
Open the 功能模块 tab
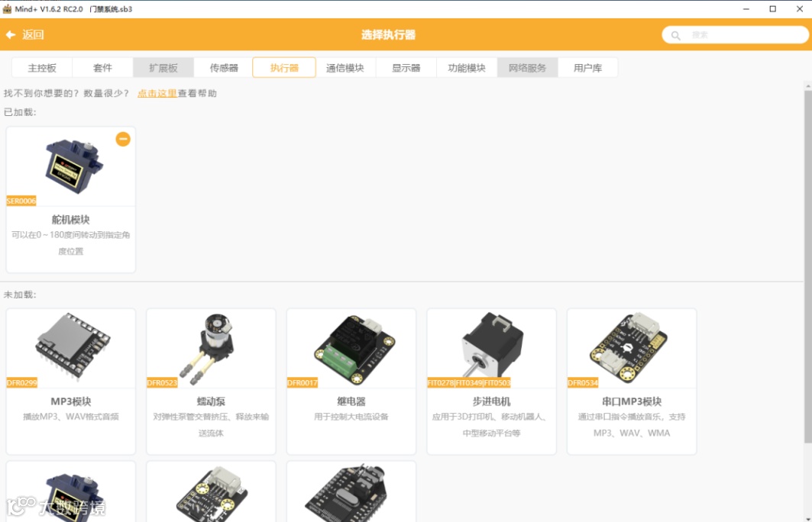point(467,68)
